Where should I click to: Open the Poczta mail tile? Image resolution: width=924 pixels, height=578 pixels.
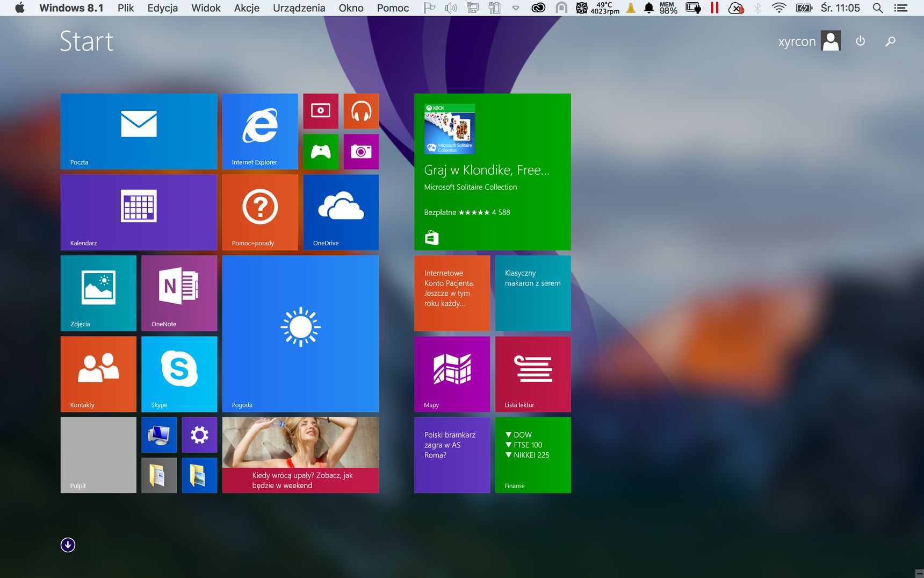(x=139, y=132)
